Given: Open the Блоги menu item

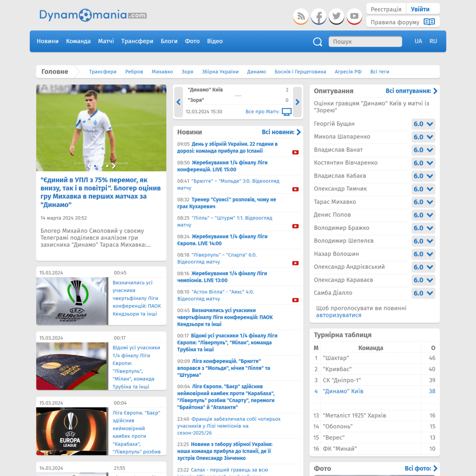Looking at the screenshot, I should [169, 41].
